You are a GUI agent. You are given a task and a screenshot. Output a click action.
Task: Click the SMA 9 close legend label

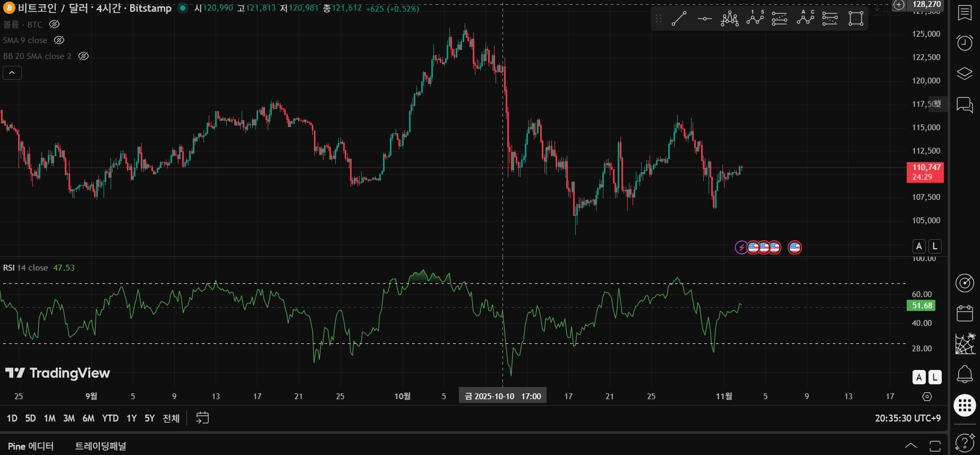[x=25, y=40]
